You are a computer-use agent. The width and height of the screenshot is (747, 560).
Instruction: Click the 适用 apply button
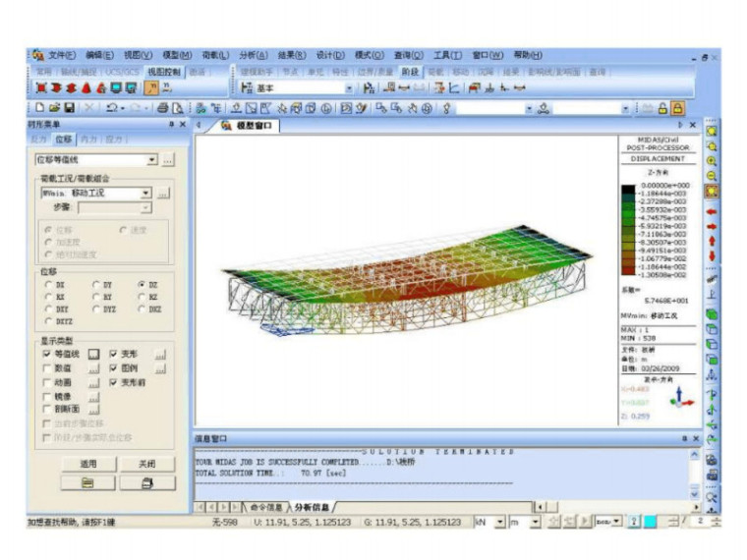click(x=87, y=463)
